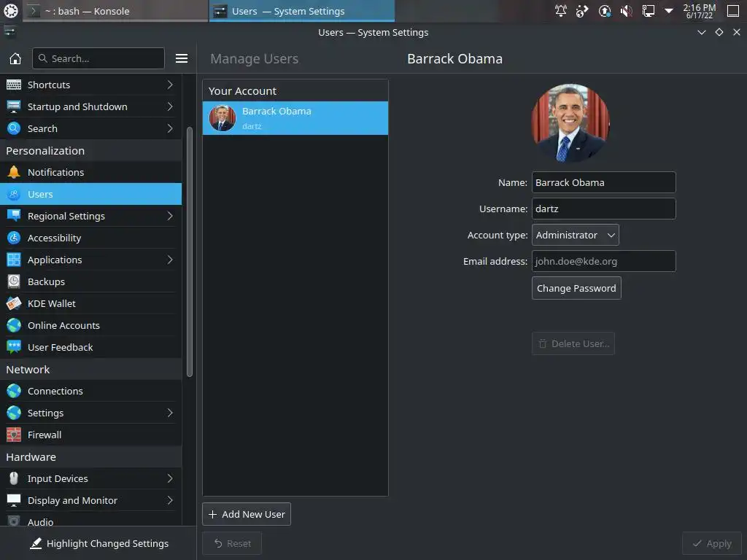Open Backups safe icon
The image size is (747, 560).
point(14,282)
